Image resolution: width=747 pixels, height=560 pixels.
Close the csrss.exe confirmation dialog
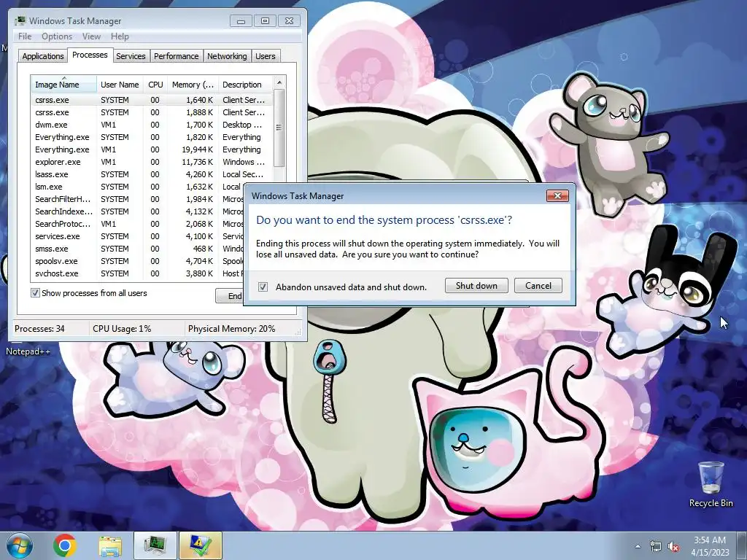click(557, 195)
